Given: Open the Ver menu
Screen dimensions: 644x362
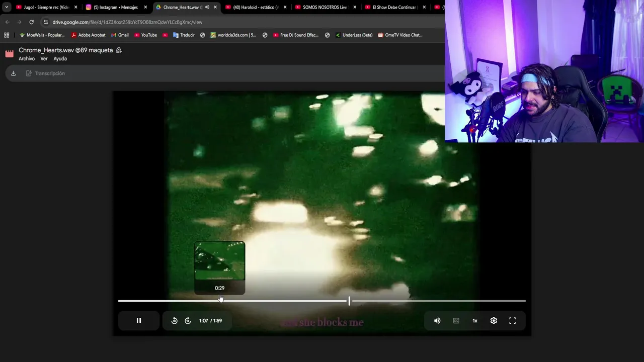Looking at the screenshot, I should point(44,59).
